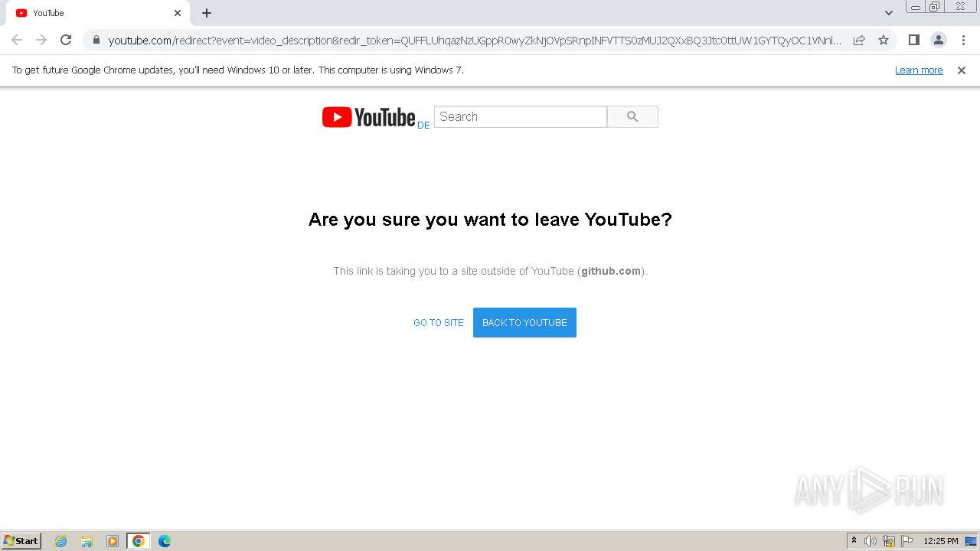The width and height of the screenshot is (980, 551).
Task: Show hidden system tray icons
Action: pyautogui.click(x=854, y=541)
